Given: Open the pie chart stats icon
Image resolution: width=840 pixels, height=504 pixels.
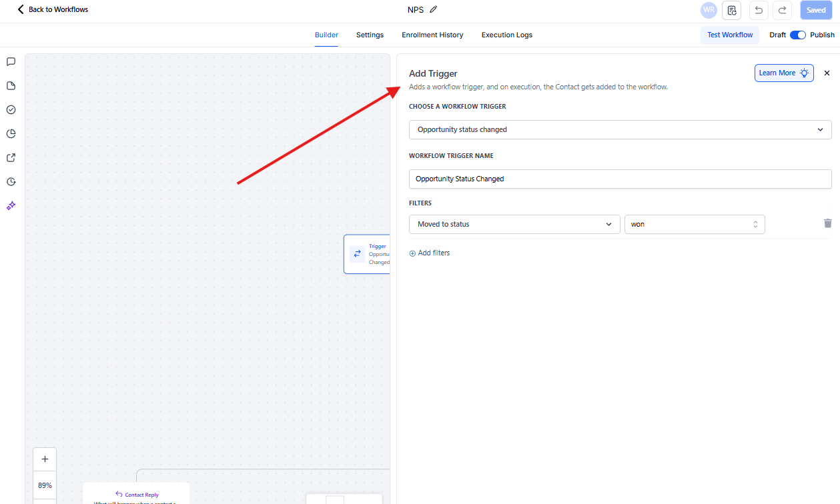Looking at the screenshot, I should click(x=11, y=134).
